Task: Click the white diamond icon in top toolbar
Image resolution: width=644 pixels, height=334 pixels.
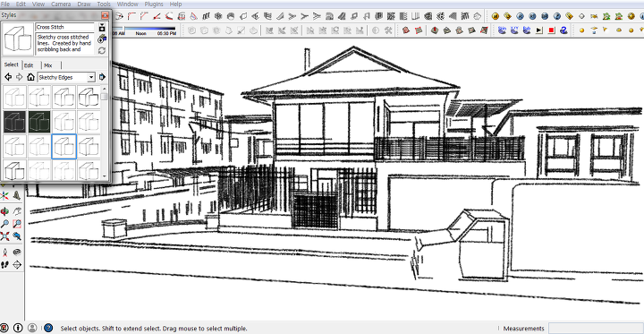Action: tap(581, 16)
